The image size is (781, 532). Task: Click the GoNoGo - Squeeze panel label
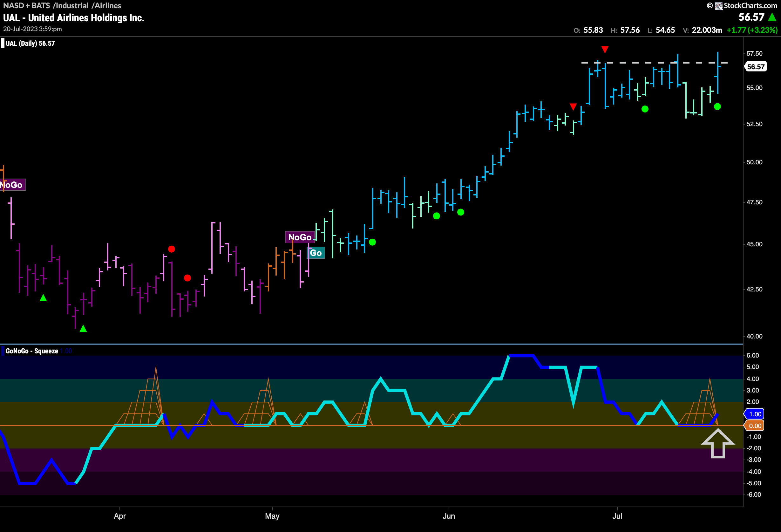[x=32, y=351]
